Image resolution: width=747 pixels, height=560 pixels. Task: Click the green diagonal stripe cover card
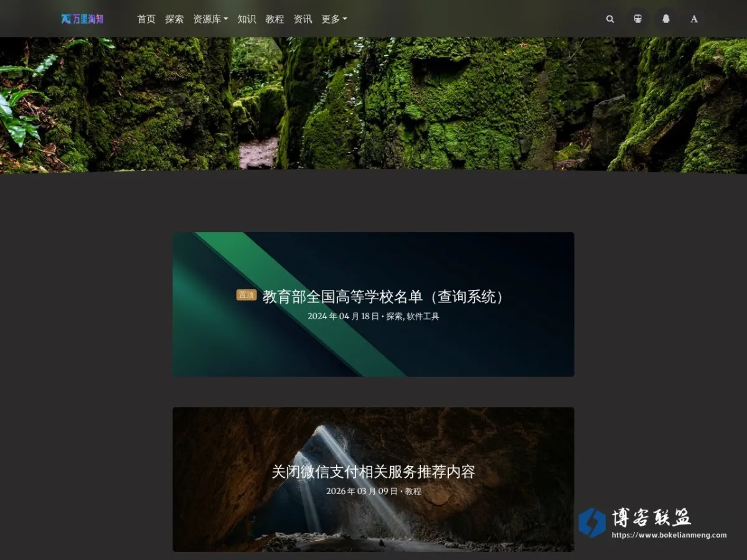[374, 304]
